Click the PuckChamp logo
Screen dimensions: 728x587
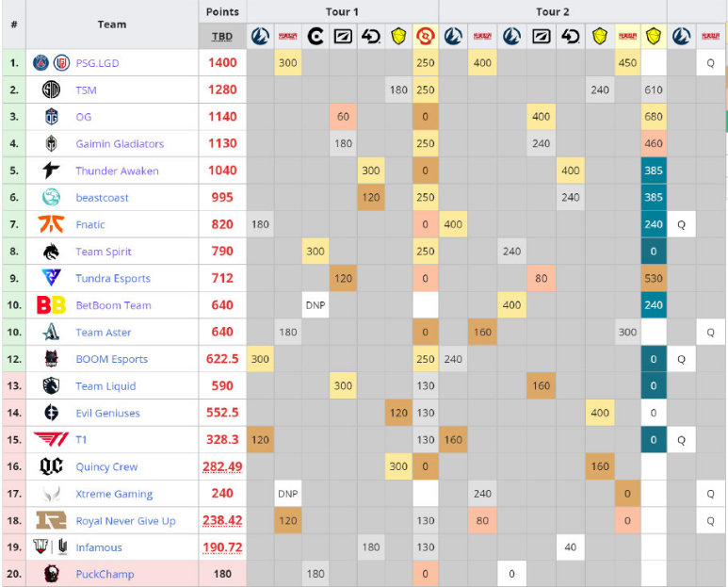click(x=51, y=574)
